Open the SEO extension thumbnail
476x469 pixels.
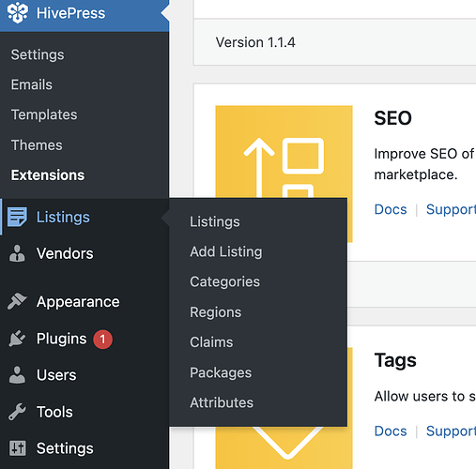click(284, 152)
